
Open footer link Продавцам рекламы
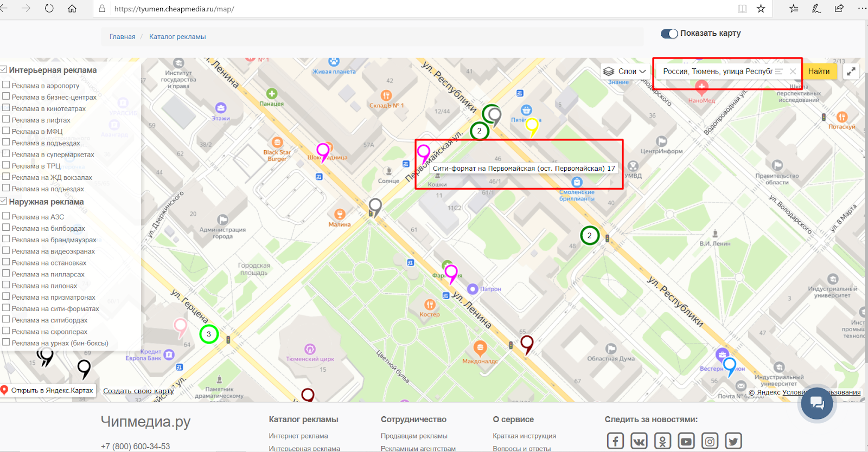coord(414,436)
